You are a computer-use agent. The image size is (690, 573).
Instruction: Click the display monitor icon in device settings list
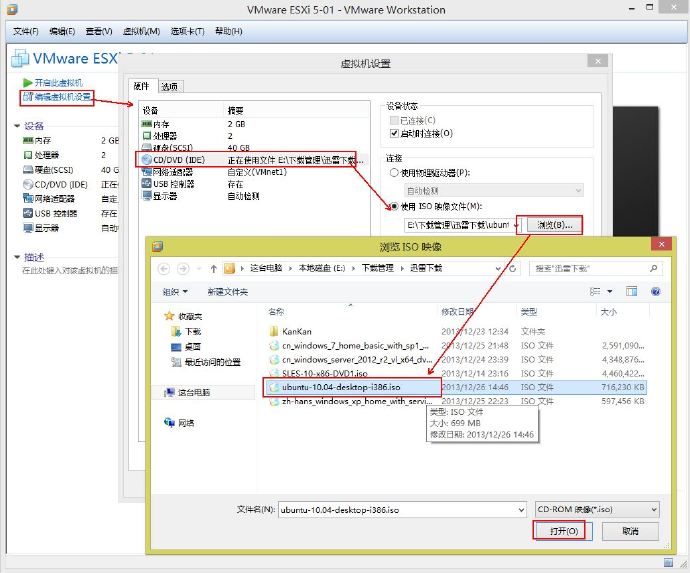[x=147, y=196]
